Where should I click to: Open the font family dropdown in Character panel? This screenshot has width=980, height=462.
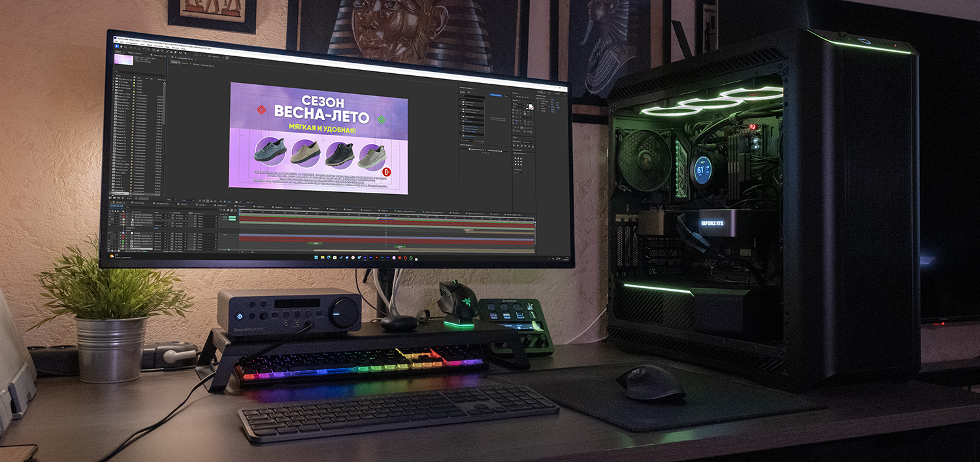pos(518,104)
